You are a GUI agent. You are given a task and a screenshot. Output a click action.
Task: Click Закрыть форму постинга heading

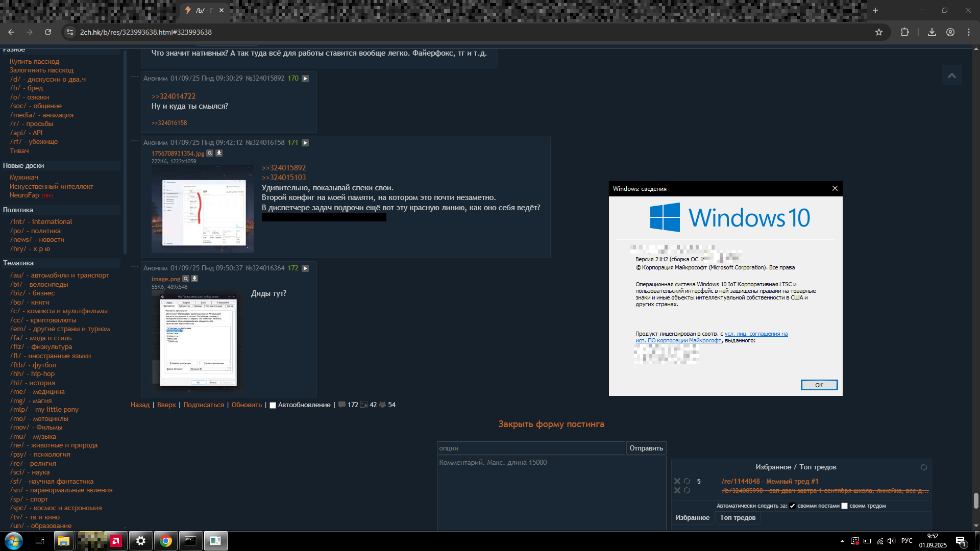tap(551, 424)
